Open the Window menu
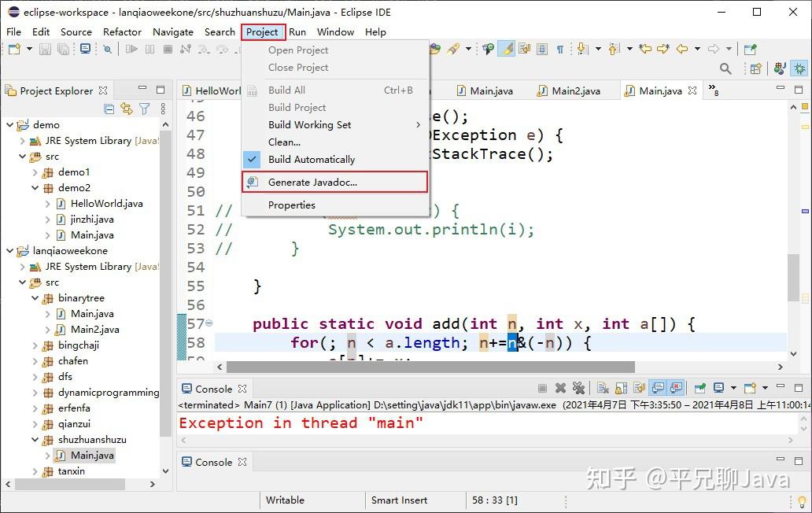 (x=335, y=31)
